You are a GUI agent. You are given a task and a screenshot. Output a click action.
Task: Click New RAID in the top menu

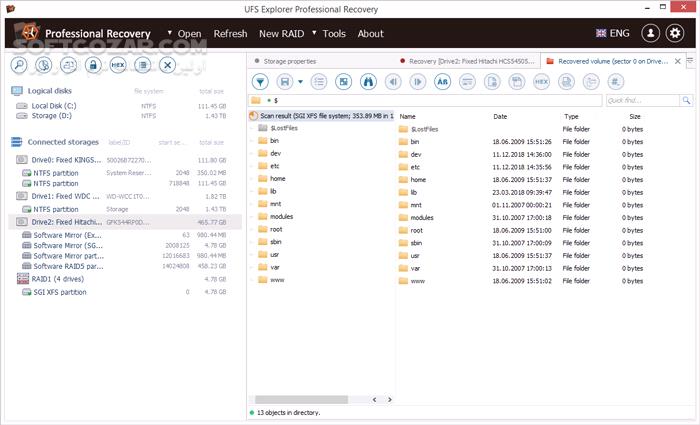click(x=281, y=34)
